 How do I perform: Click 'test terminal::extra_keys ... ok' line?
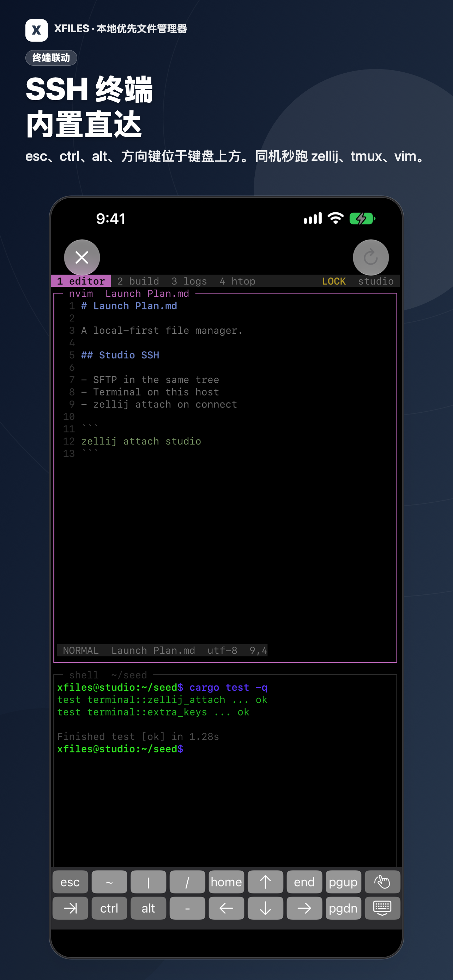point(153,712)
